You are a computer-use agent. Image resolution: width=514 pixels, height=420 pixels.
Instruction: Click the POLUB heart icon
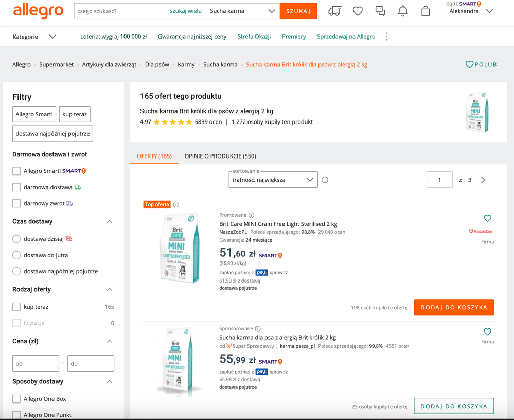pyautogui.click(x=469, y=64)
